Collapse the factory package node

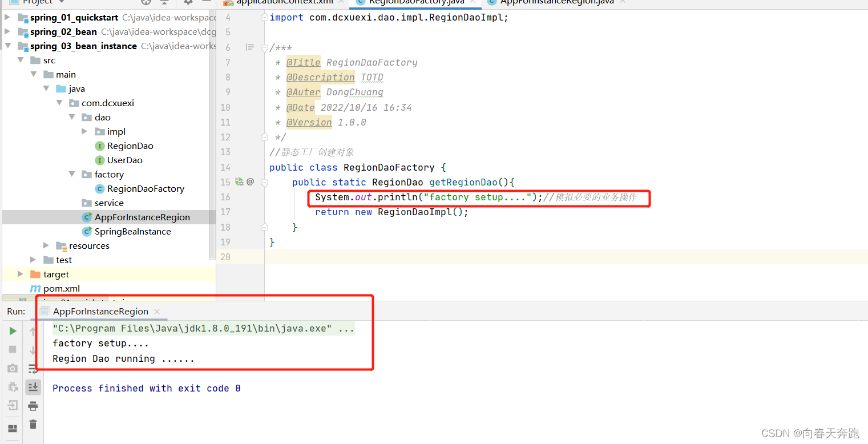point(72,175)
